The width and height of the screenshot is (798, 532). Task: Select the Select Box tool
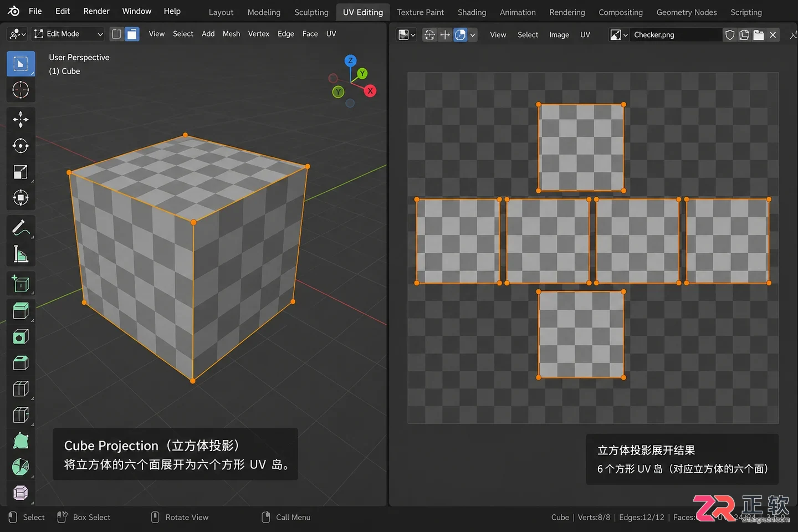(x=21, y=64)
